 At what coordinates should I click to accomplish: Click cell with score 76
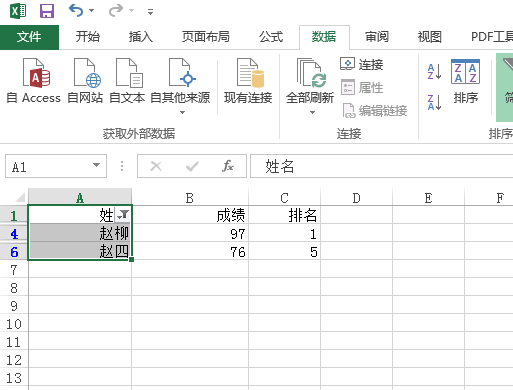pyautogui.click(x=190, y=251)
